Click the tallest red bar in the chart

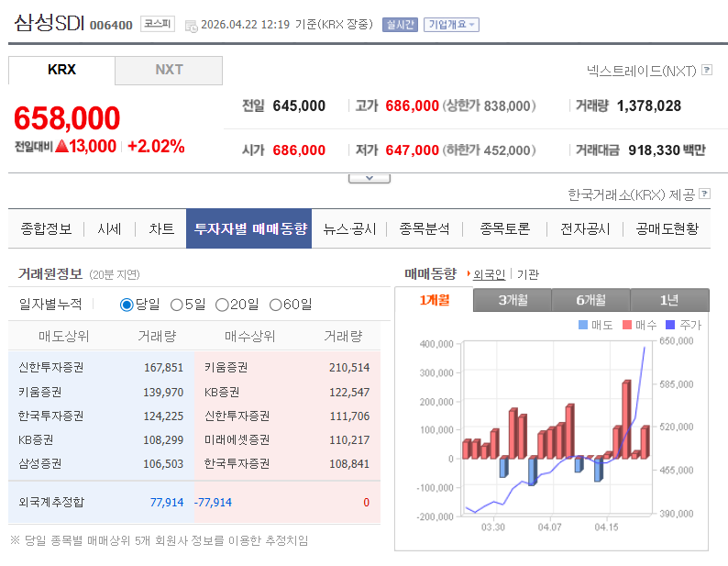pyautogui.click(x=626, y=419)
